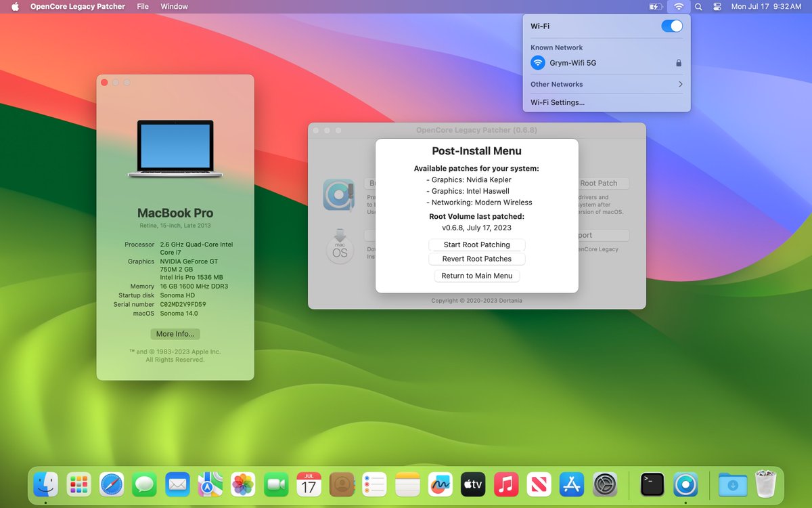Open the Apple menu
Screen dimensions: 812x508
(x=15, y=7)
